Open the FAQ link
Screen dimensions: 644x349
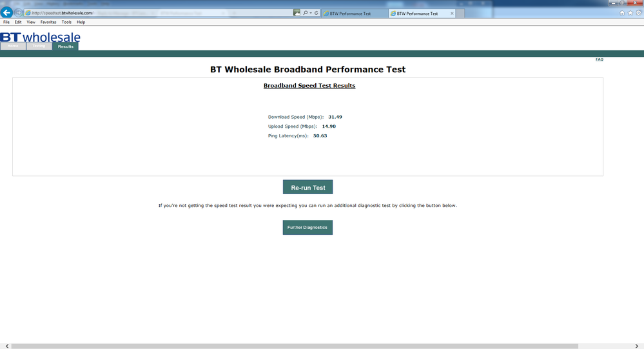coord(600,59)
